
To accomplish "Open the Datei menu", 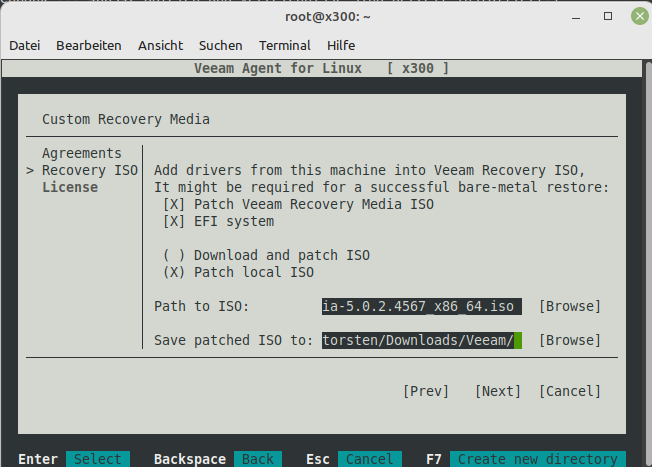I will pyautogui.click(x=25, y=45).
